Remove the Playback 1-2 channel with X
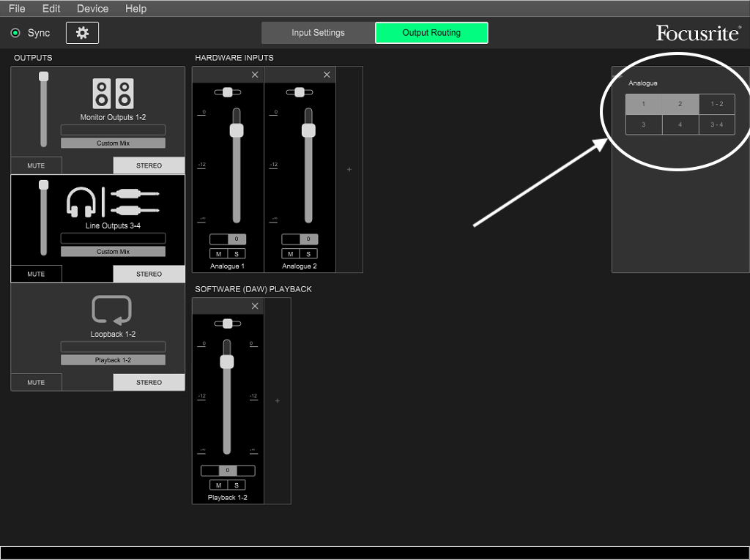This screenshot has height=560, width=750. click(255, 306)
